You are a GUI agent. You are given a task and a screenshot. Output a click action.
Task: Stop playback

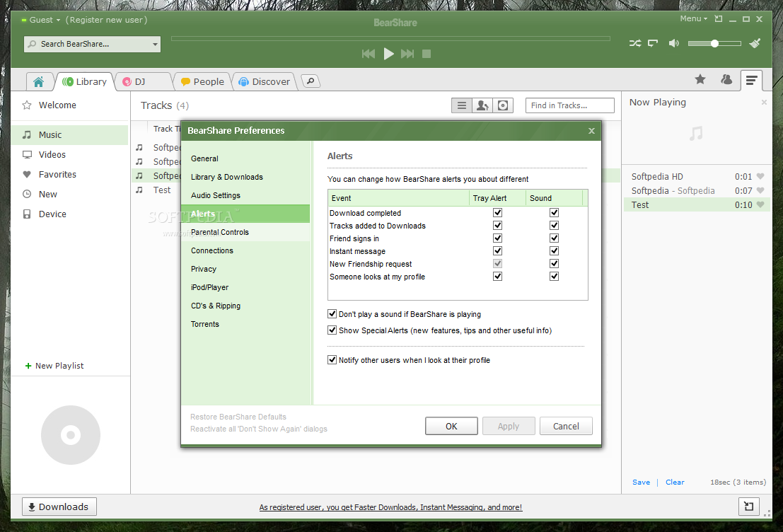(427, 54)
